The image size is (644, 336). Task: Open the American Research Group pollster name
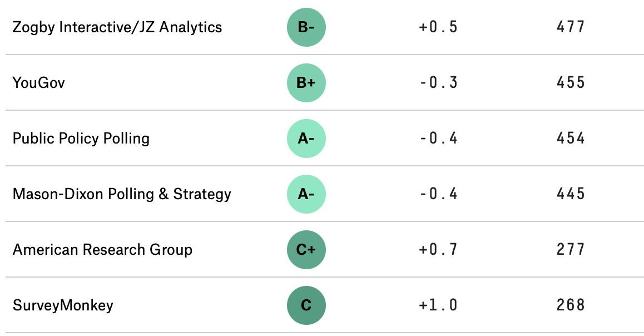tap(102, 250)
